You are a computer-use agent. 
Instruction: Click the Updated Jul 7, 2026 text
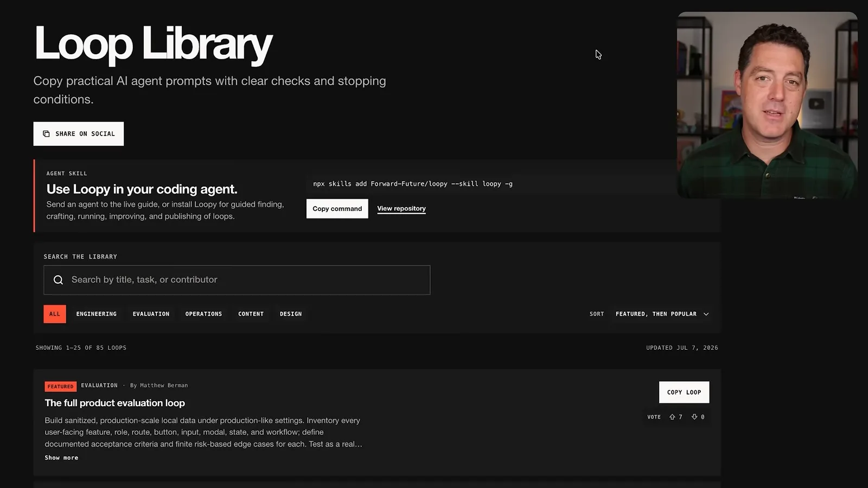[x=682, y=348]
